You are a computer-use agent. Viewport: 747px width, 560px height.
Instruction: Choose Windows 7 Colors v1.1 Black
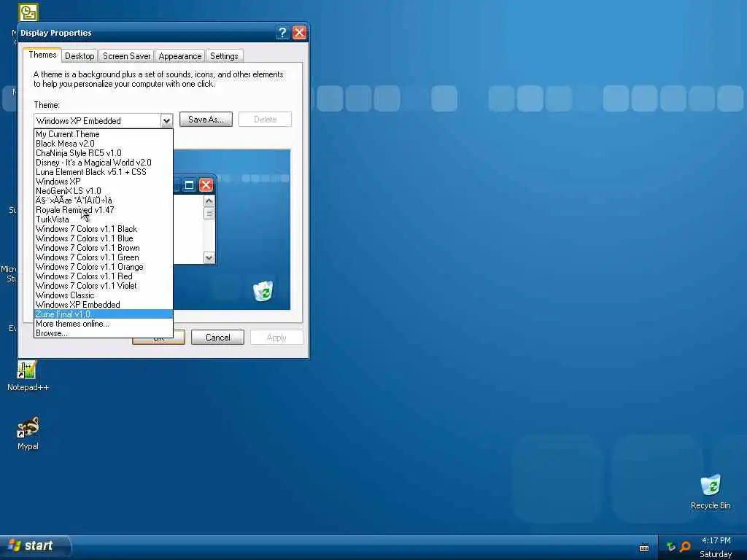point(104,229)
